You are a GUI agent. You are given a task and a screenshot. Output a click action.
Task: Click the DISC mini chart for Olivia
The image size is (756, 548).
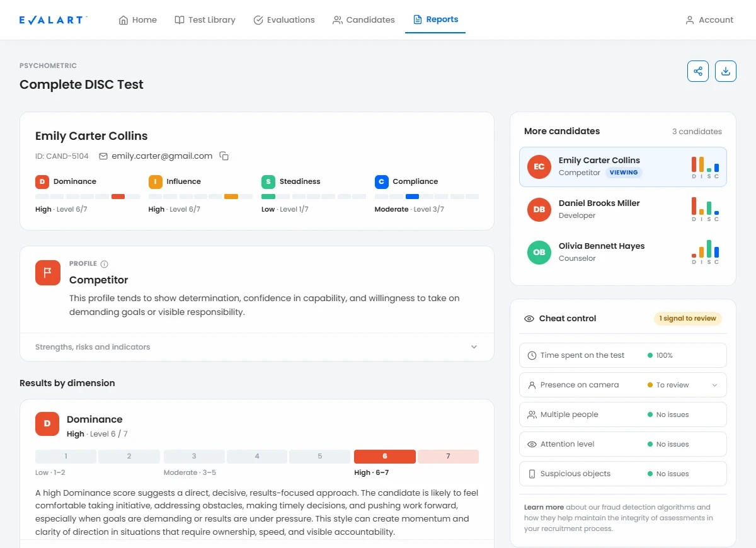pos(705,252)
